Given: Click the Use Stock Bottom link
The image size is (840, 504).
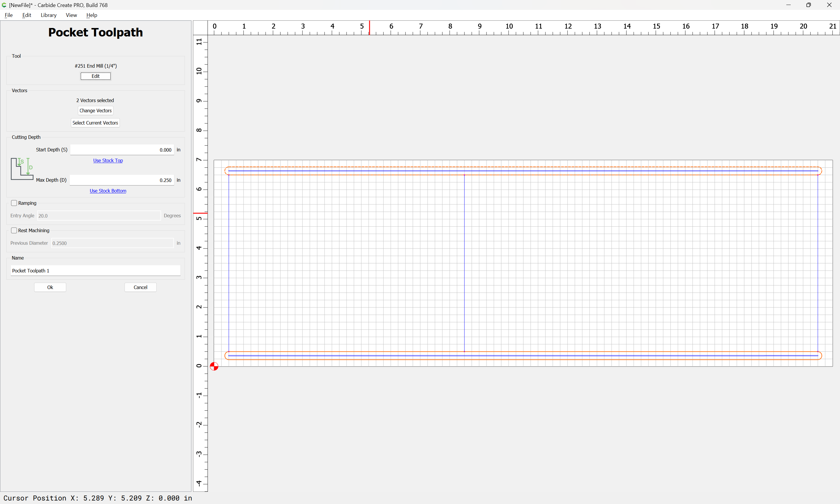Looking at the screenshot, I should click(108, 191).
